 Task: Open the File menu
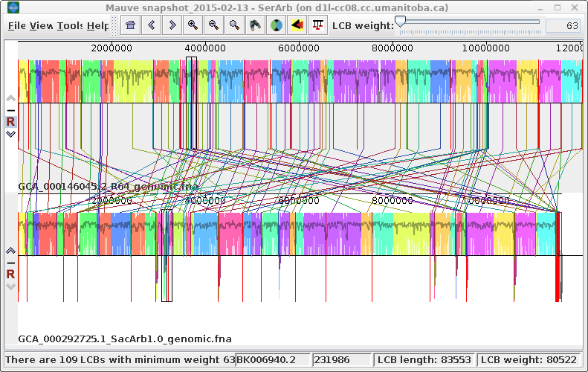click(x=16, y=25)
